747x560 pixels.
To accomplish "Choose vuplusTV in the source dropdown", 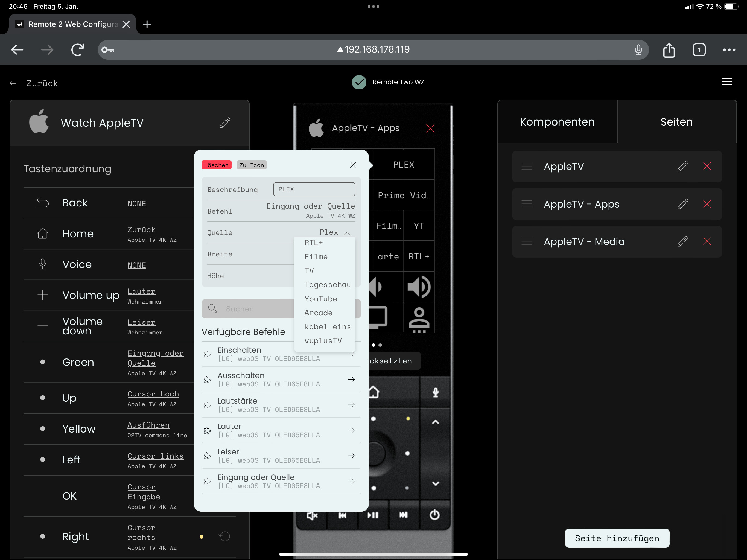I will [x=323, y=341].
